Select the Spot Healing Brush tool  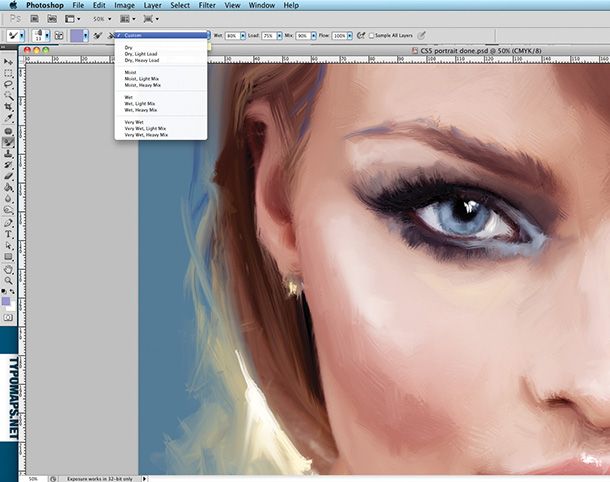coord(8,131)
